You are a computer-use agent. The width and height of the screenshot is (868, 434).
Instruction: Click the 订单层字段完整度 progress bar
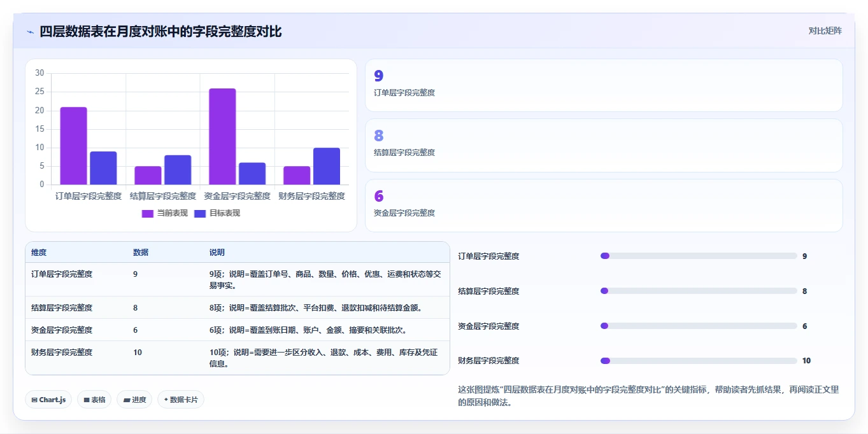[699, 256]
